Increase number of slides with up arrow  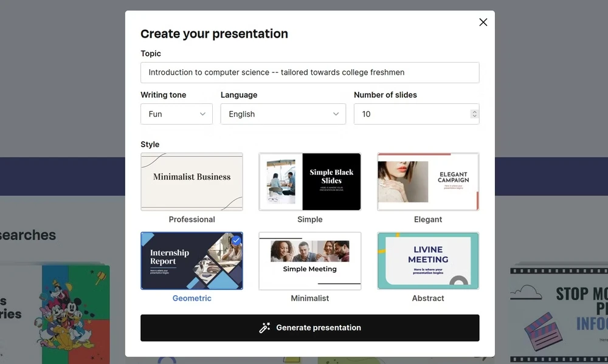point(474,111)
